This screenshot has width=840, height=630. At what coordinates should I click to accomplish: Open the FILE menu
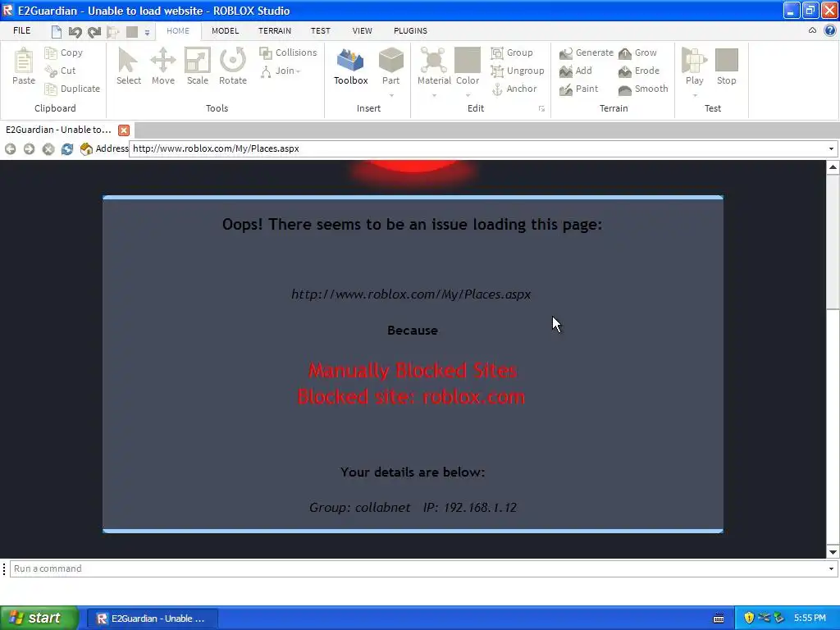coord(22,30)
